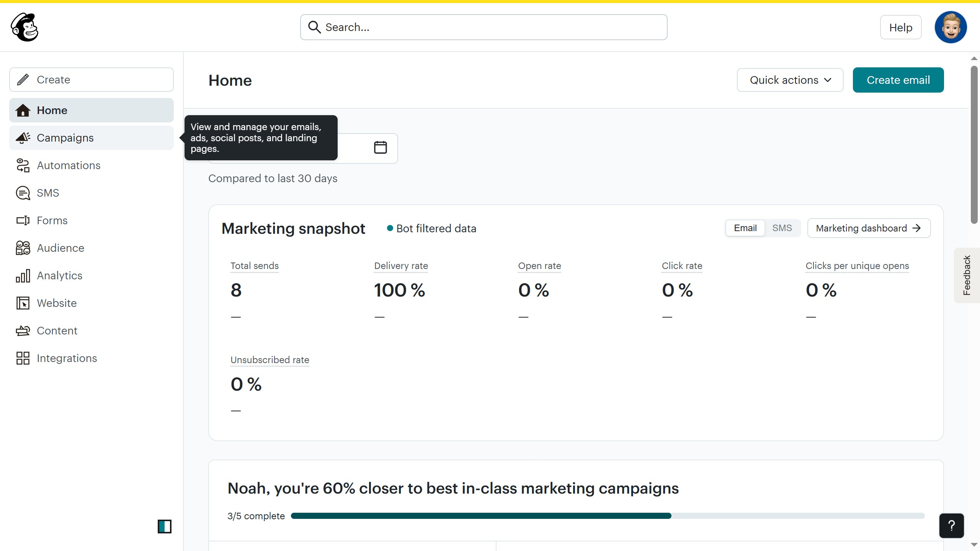This screenshot has height=551, width=980.
Task: Click the Campaigns megaphone icon
Action: coord(23,138)
